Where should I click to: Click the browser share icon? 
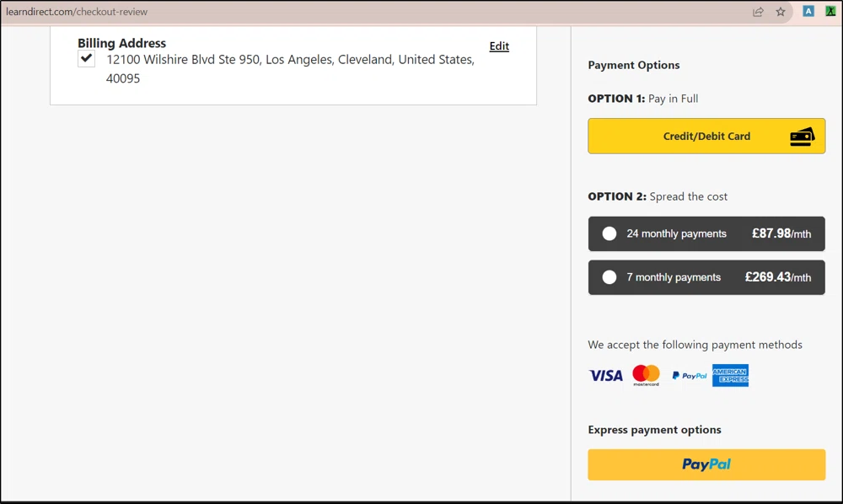pyautogui.click(x=758, y=11)
